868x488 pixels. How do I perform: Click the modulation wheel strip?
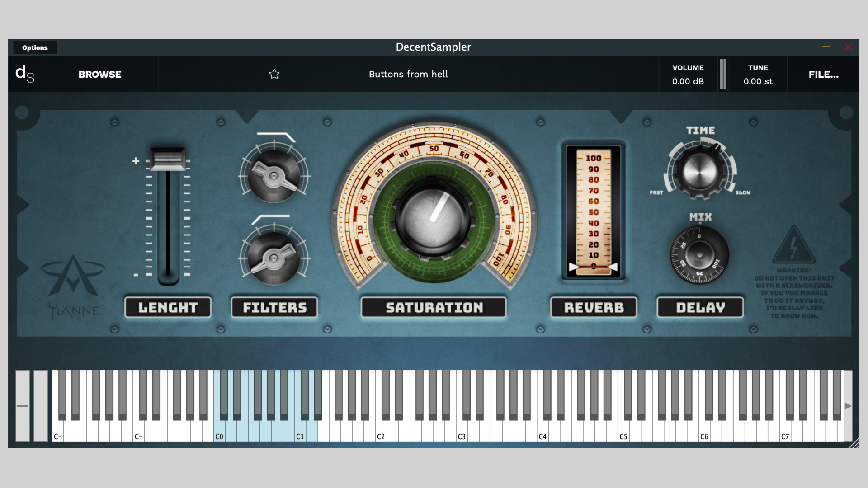[41, 406]
